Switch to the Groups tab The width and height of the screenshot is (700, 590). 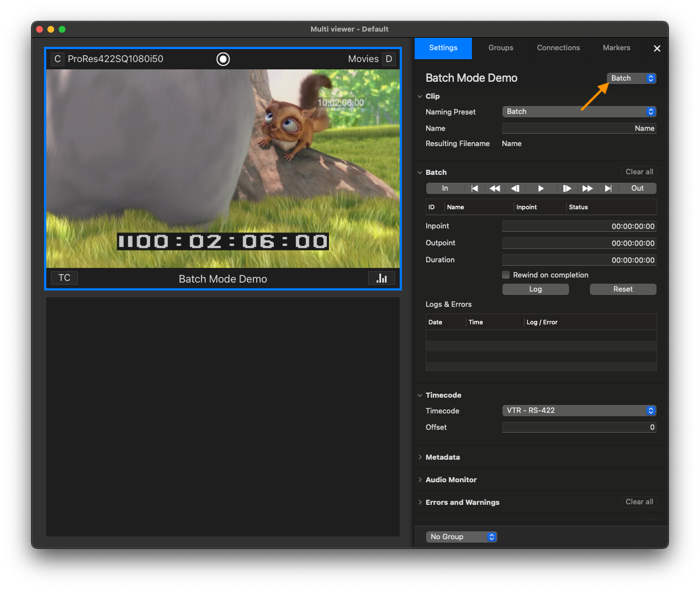click(501, 49)
